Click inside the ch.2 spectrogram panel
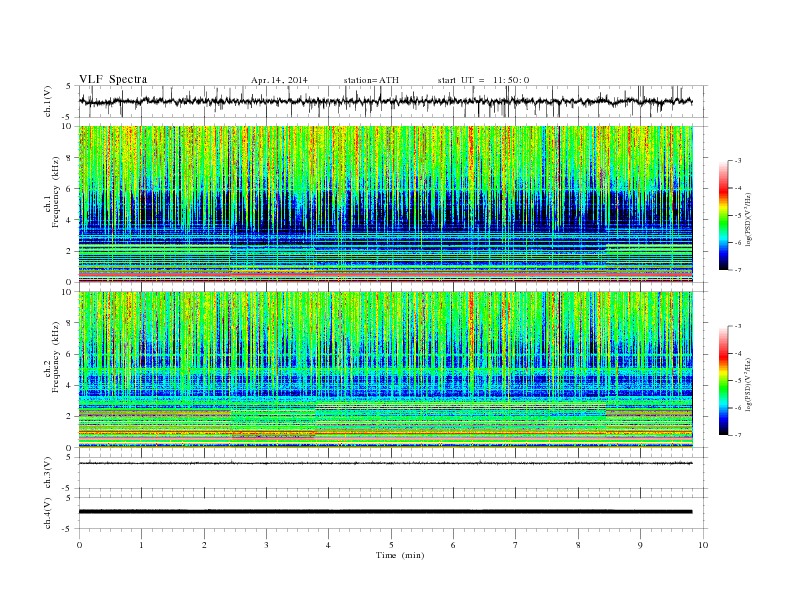Screen dimensions: 792x612 [x=386, y=370]
